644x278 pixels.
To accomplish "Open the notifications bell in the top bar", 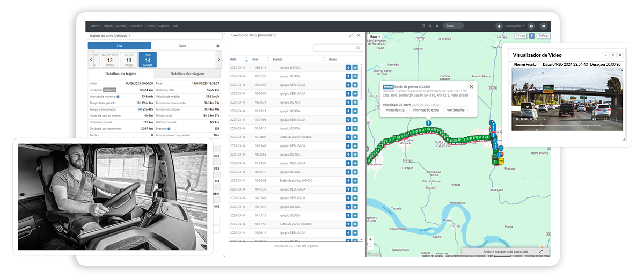I will [x=499, y=26].
